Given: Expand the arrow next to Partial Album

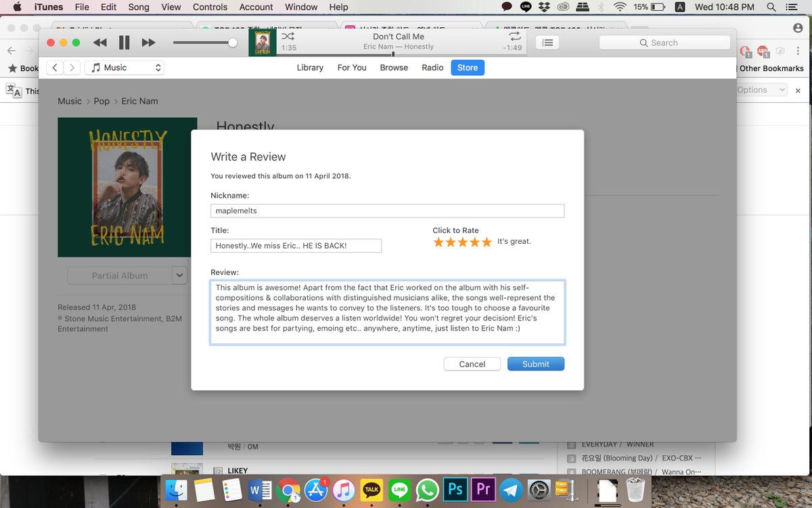Looking at the screenshot, I should (179, 276).
